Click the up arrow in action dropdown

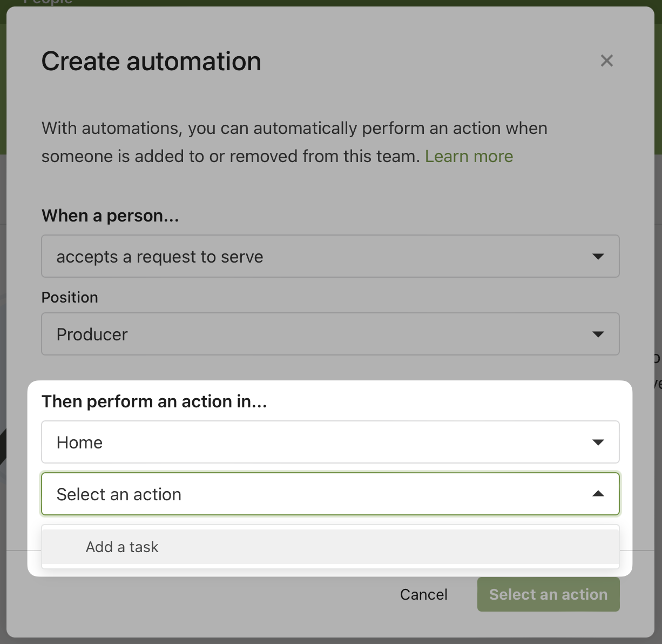[x=598, y=494]
